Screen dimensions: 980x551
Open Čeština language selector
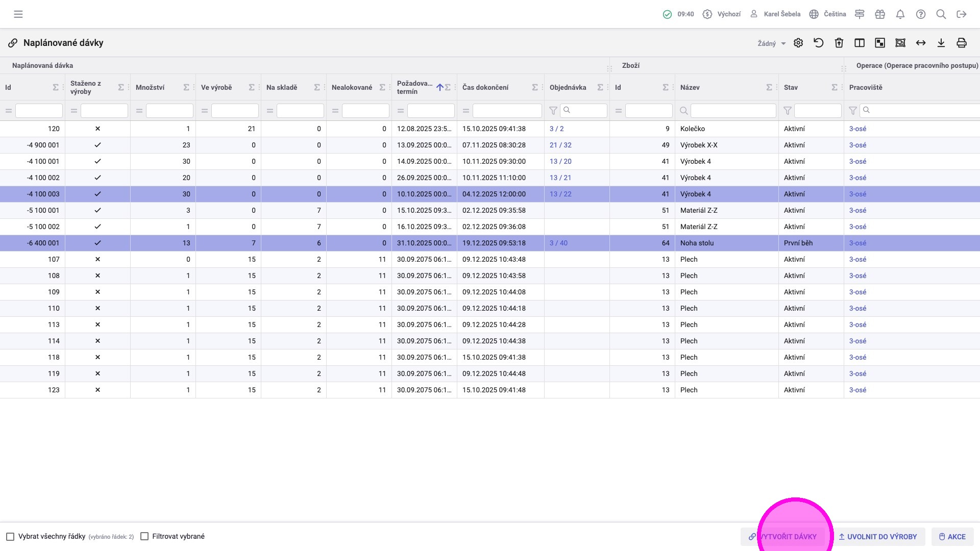pos(828,14)
